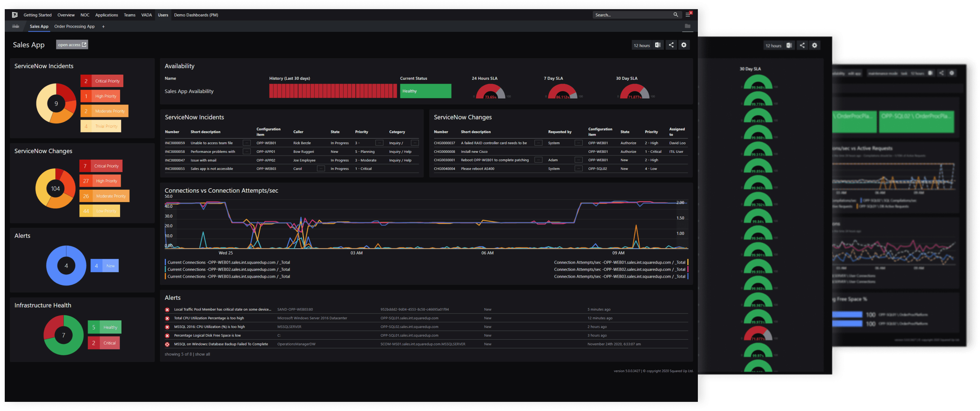Click the Alerts donut chart showing 4
This screenshot has width=980, height=411.
pos(66,266)
